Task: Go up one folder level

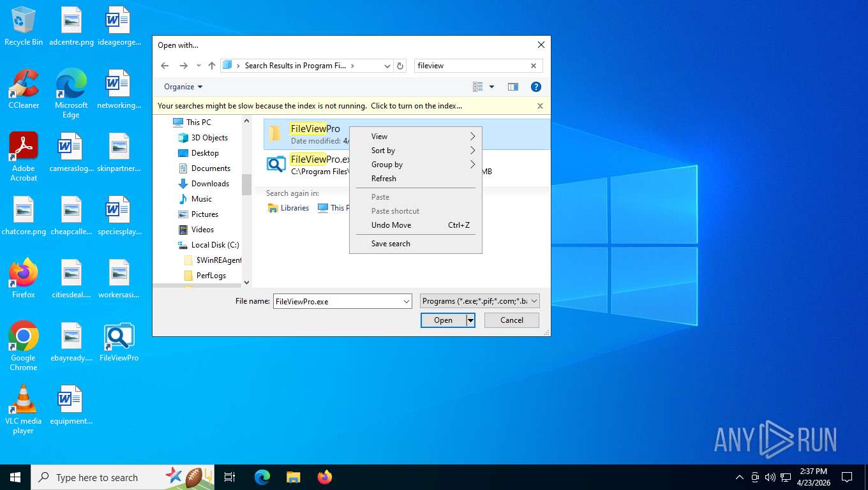Action: (212, 66)
